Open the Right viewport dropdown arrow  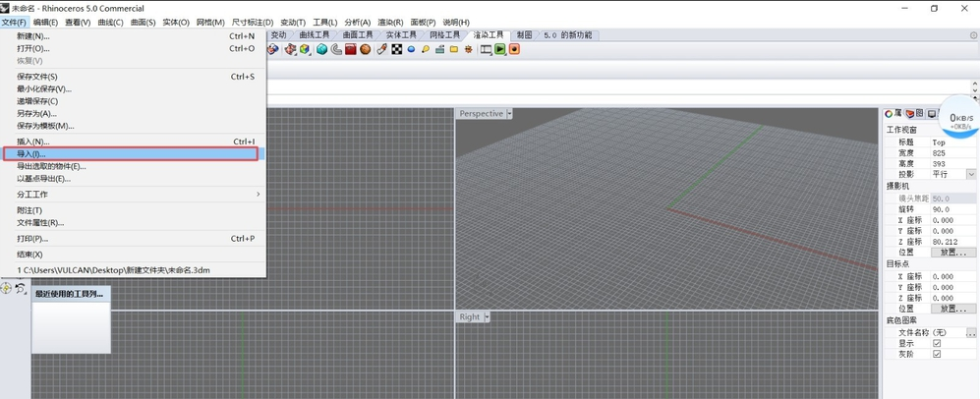(487, 316)
